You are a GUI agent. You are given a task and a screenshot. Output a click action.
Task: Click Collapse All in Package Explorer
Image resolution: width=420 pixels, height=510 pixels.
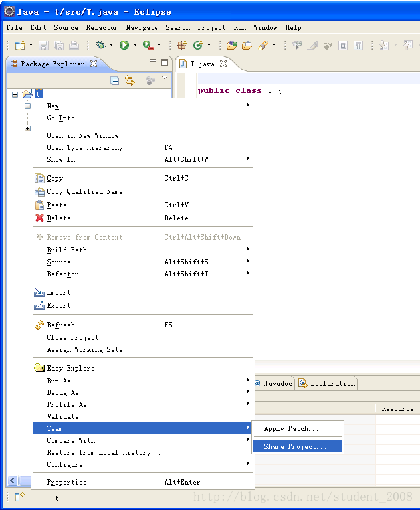pos(114,80)
